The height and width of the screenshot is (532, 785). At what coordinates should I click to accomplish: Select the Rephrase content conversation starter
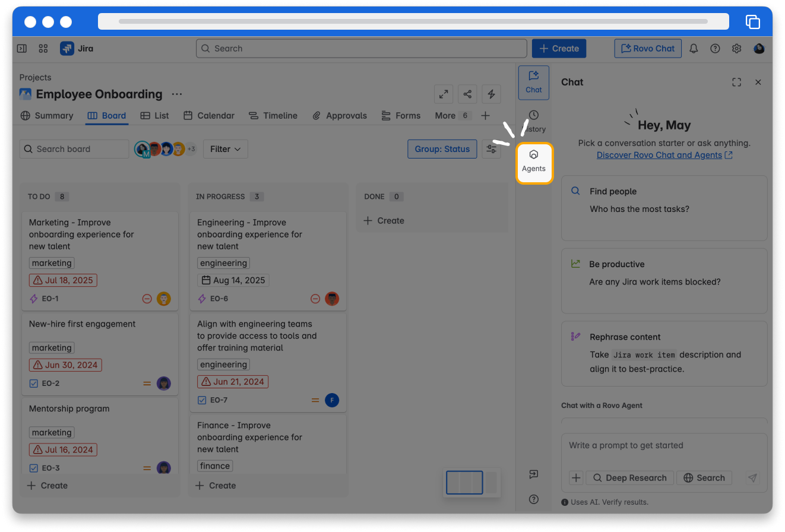pyautogui.click(x=664, y=354)
